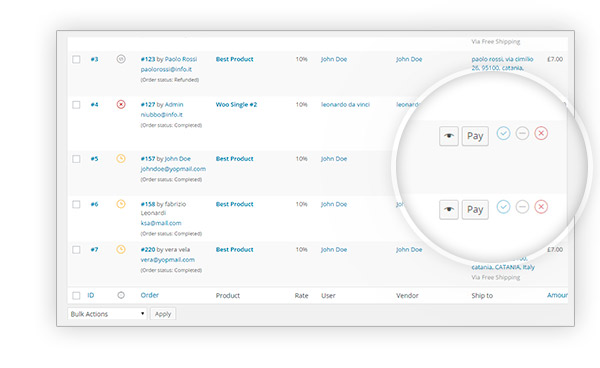600x368 pixels.
Task: Open commission ID #3
Action: (95, 59)
